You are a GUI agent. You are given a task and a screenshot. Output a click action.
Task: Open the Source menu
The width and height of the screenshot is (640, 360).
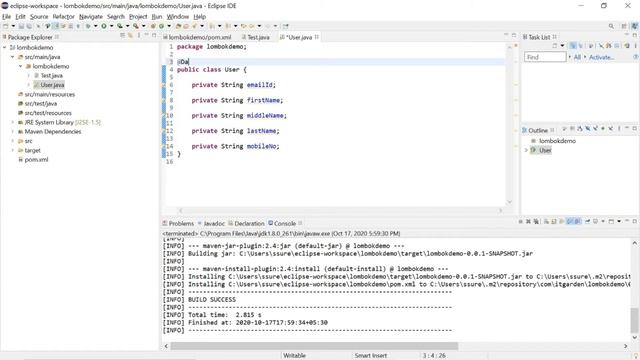click(x=39, y=16)
